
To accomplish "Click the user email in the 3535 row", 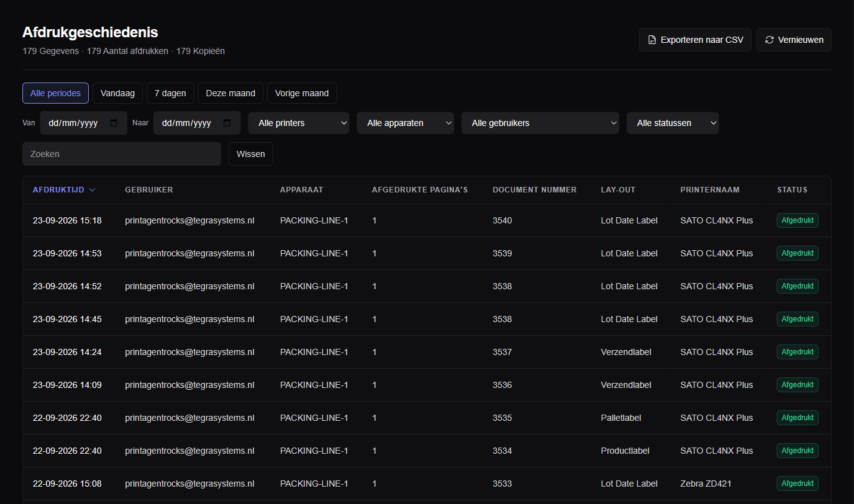I will tap(189, 418).
